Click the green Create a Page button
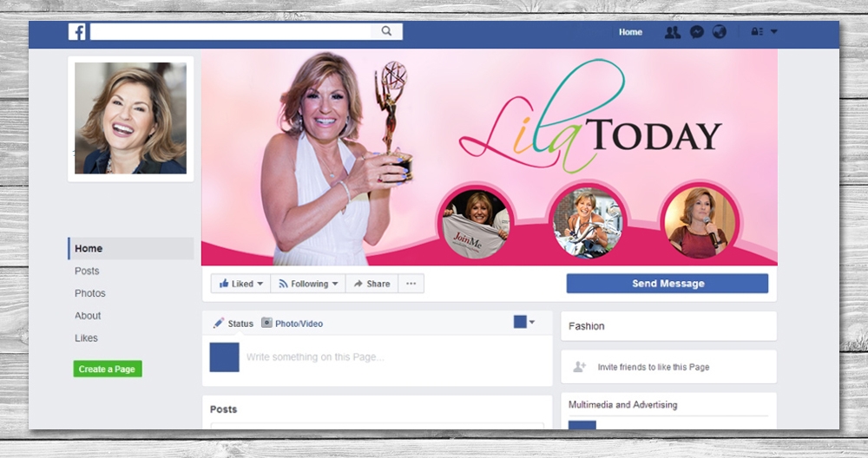 pyautogui.click(x=108, y=369)
